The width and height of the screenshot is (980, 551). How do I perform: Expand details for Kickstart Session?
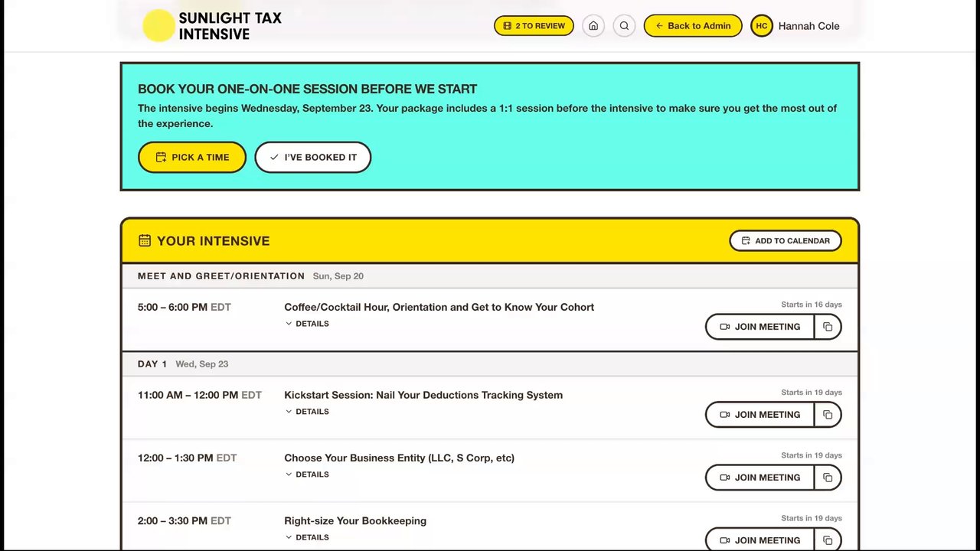pos(307,412)
